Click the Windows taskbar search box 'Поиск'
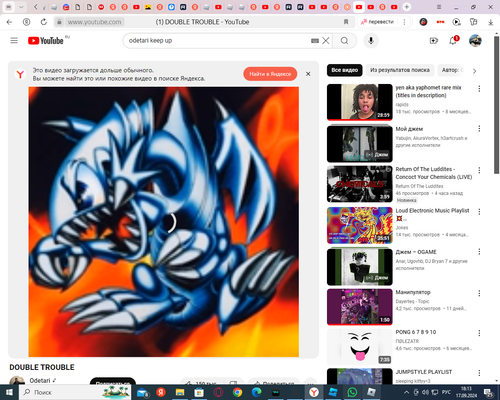 (x=75, y=392)
